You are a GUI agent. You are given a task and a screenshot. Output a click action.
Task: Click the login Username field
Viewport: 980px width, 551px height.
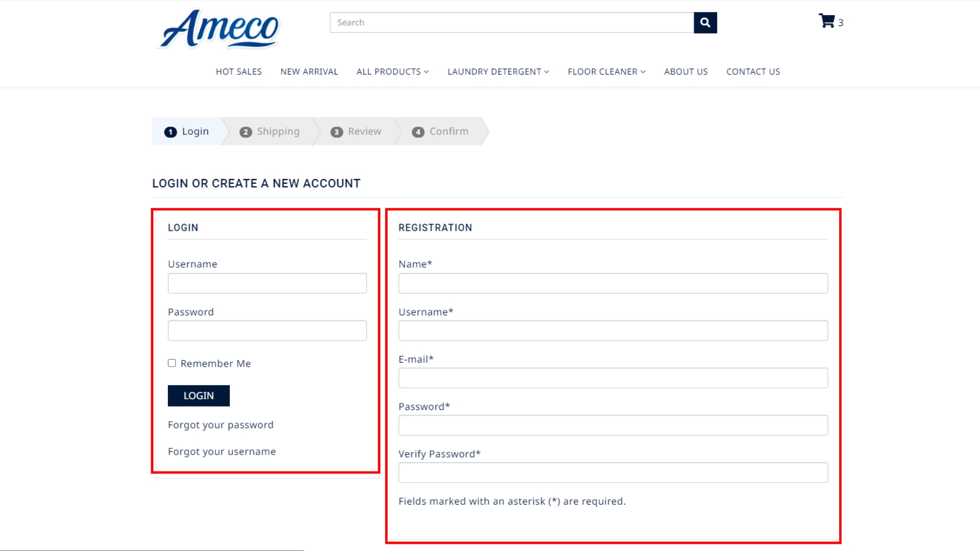267,283
